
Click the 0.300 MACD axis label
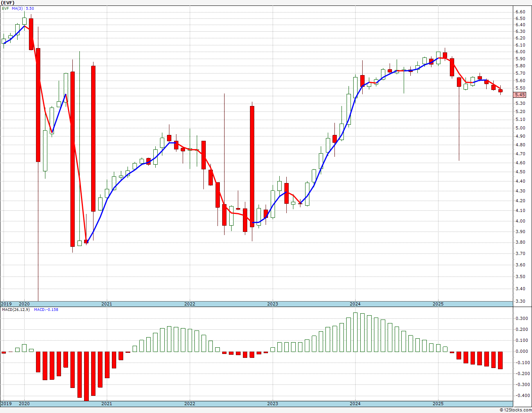(x=521, y=318)
